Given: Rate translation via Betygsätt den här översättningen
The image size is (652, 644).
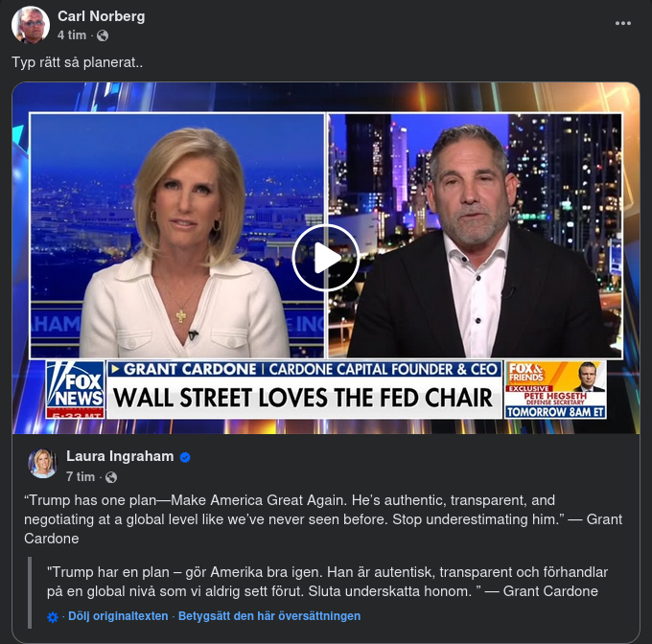Looking at the screenshot, I should click(x=269, y=616).
